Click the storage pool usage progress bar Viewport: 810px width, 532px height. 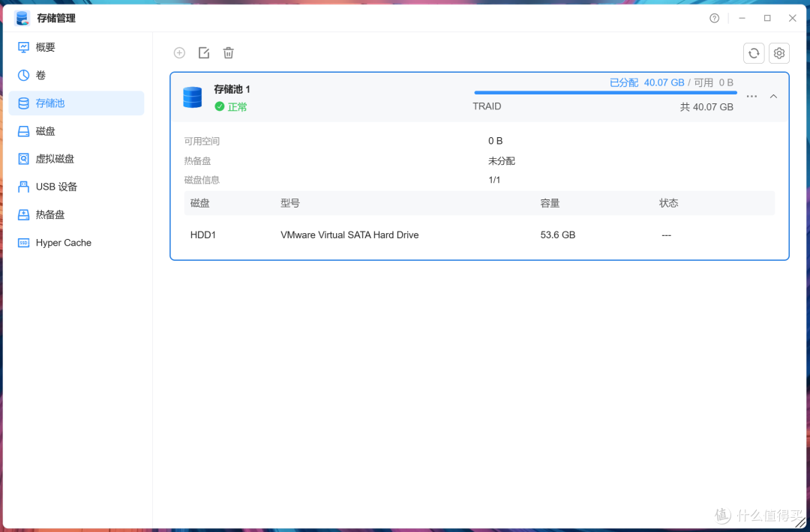click(x=605, y=93)
